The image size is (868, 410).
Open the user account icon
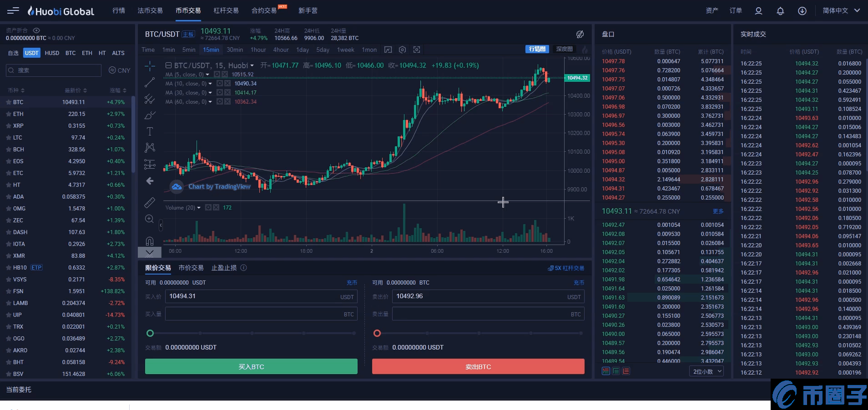pyautogui.click(x=758, y=11)
